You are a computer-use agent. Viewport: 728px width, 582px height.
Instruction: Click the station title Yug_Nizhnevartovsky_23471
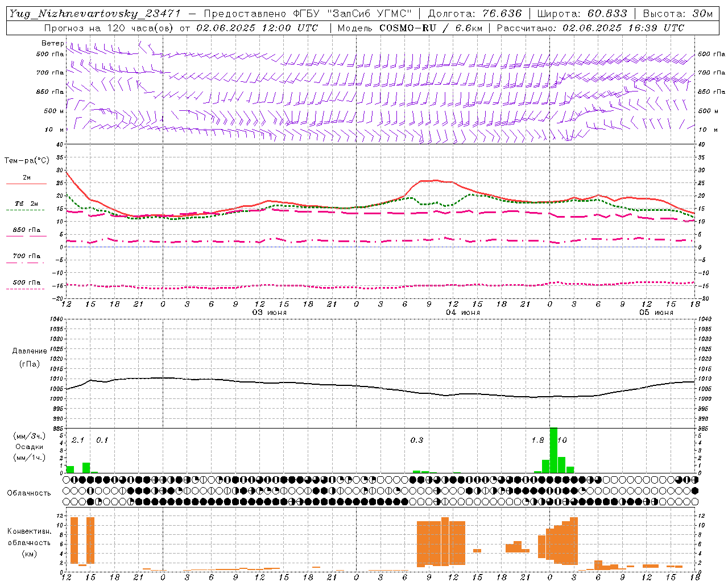pyautogui.click(x=94, y=14)
